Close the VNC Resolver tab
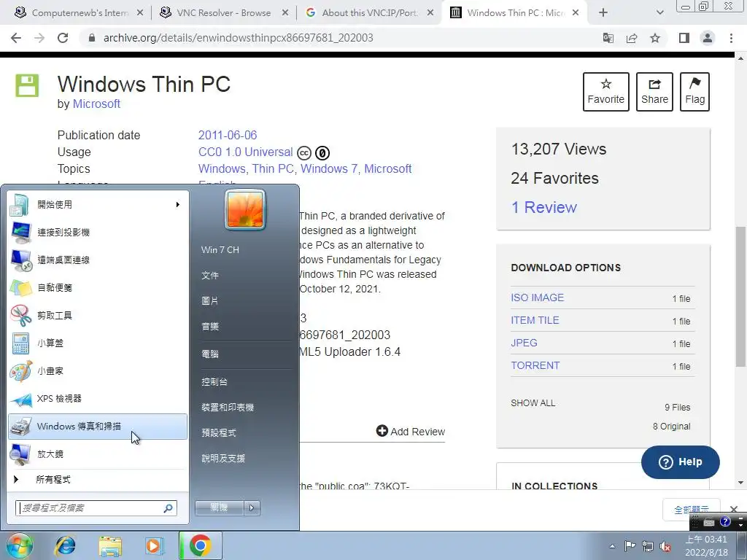The width and height of the screenshot is (747, 560). 285,13
